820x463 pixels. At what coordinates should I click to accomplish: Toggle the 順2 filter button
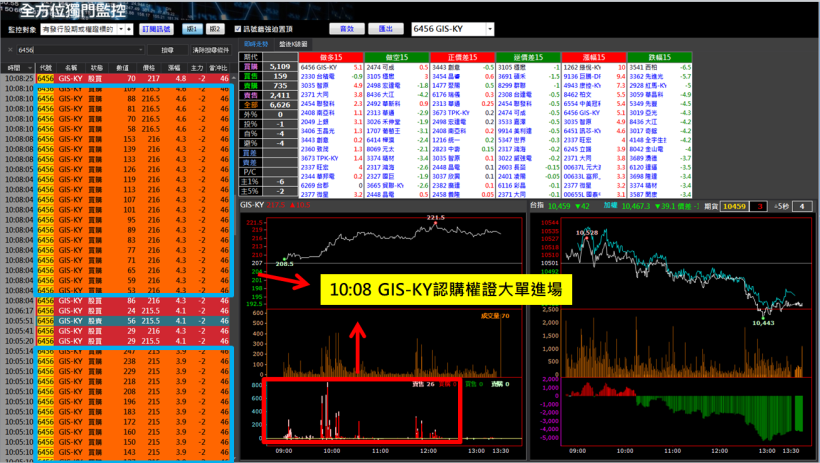(x=213, y=30)
